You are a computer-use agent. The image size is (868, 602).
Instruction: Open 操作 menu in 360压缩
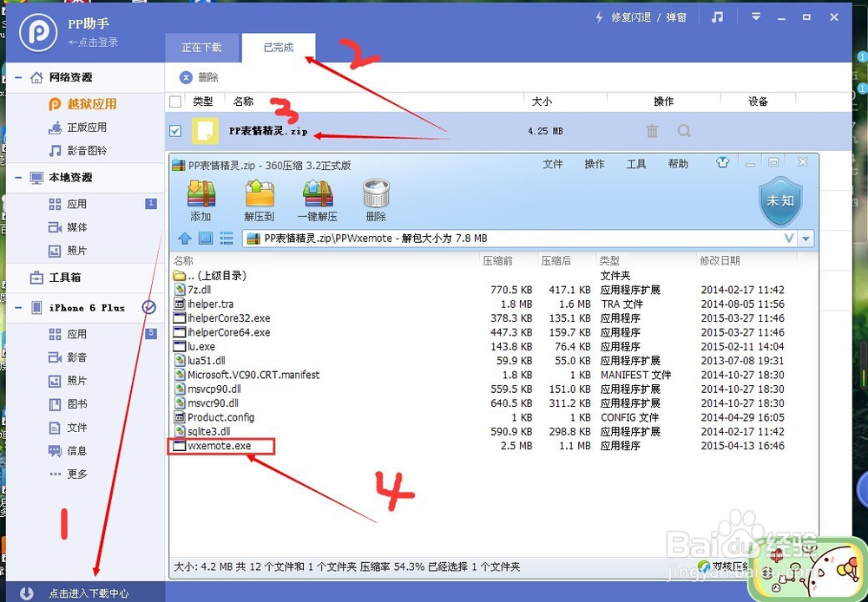tap(595, 164)
